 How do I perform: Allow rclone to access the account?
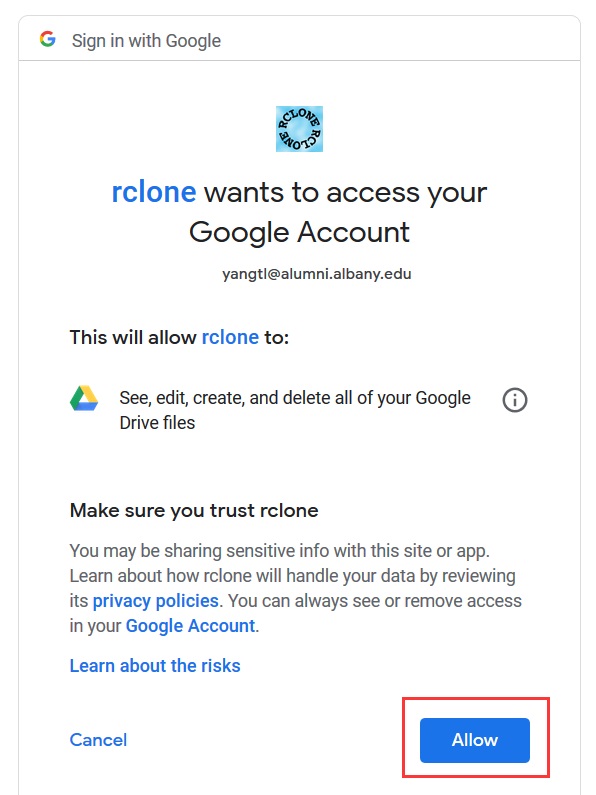(474, 740)
